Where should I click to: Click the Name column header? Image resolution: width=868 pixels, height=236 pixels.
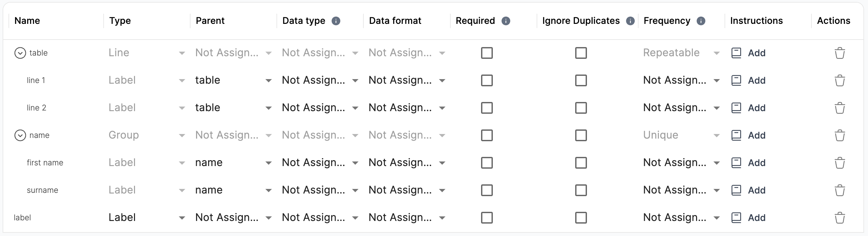pyautogui.click(x=27, y=21)
